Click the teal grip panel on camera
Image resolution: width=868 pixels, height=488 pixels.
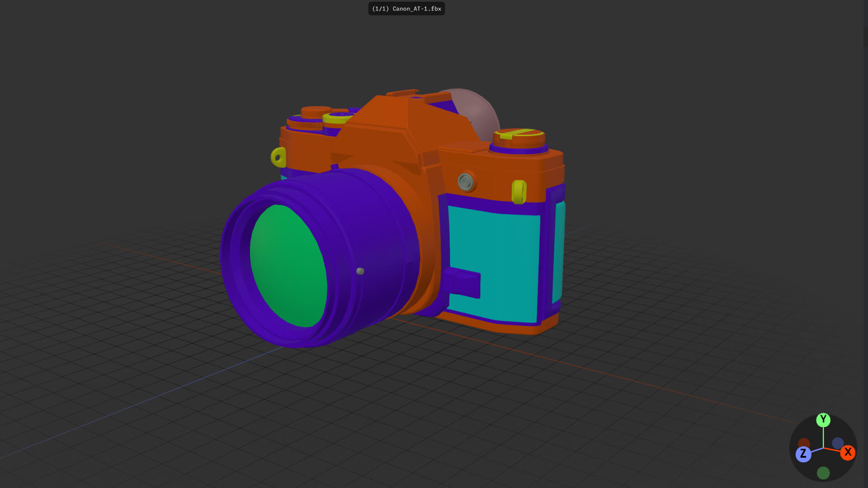point(494,264)
